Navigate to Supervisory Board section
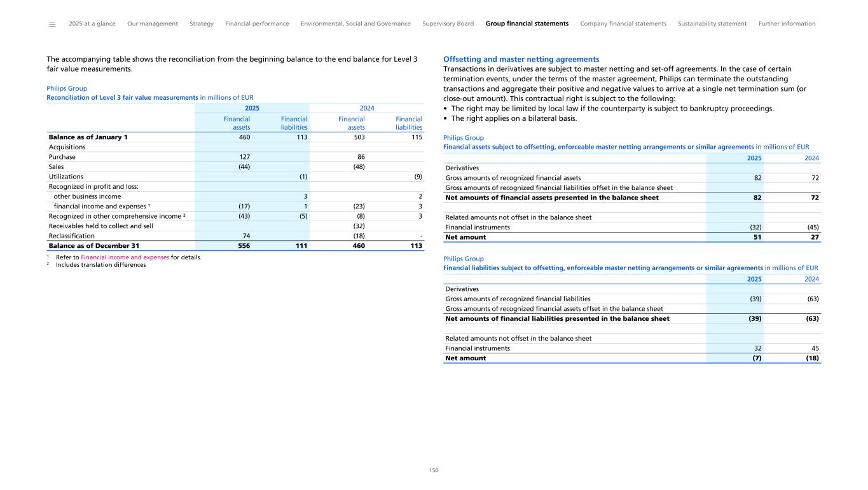Viewport: 868px width, 490px height. coord(448,24)
